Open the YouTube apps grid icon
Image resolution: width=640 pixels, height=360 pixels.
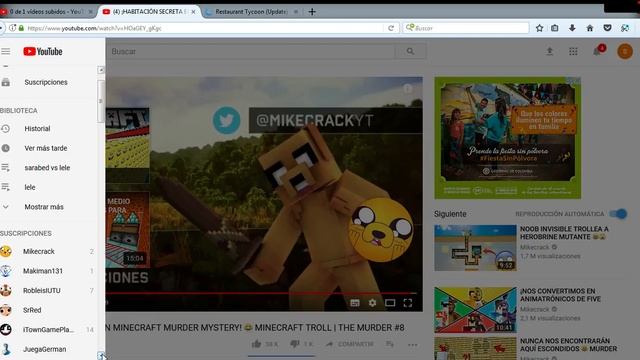pyautogui.click(x=573, y=51)
